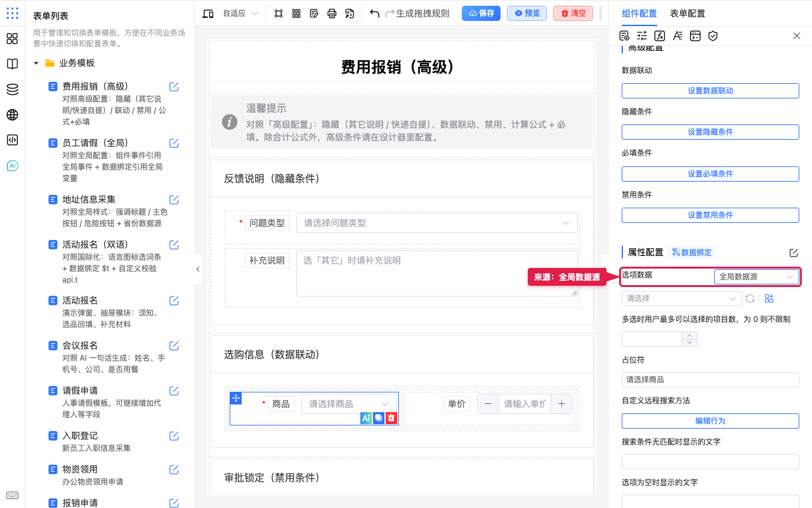Viewport: 812px width, 508px height.
Task: Click the AI text icon on 商品 field
Action: click(x=366, y=418)
